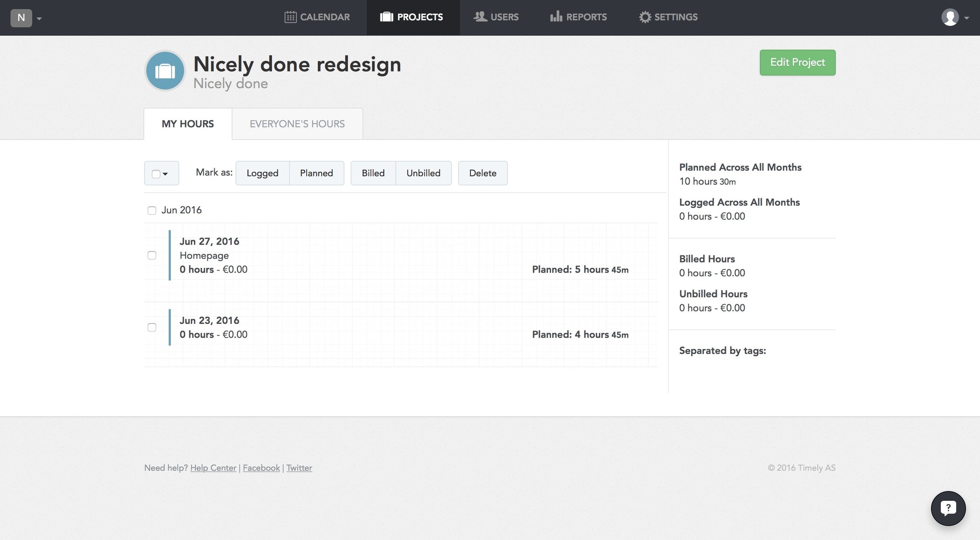Screen dimensions: 980x540
Task: Open the Facebook footer link
Action: tap(261, 468)
